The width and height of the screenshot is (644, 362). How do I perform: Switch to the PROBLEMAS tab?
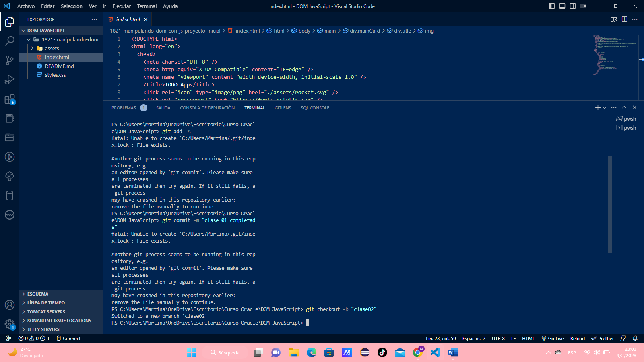point(124,108)
